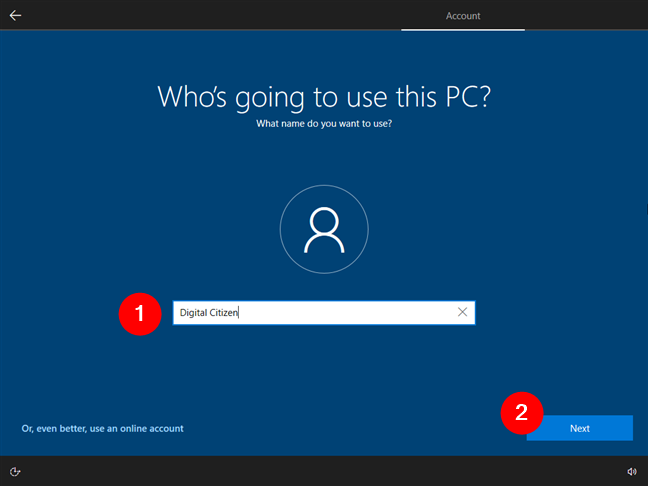648x486 pixels.
Task: Continue with the Next button
Action: pyautogui.click(x=579, y=428)
